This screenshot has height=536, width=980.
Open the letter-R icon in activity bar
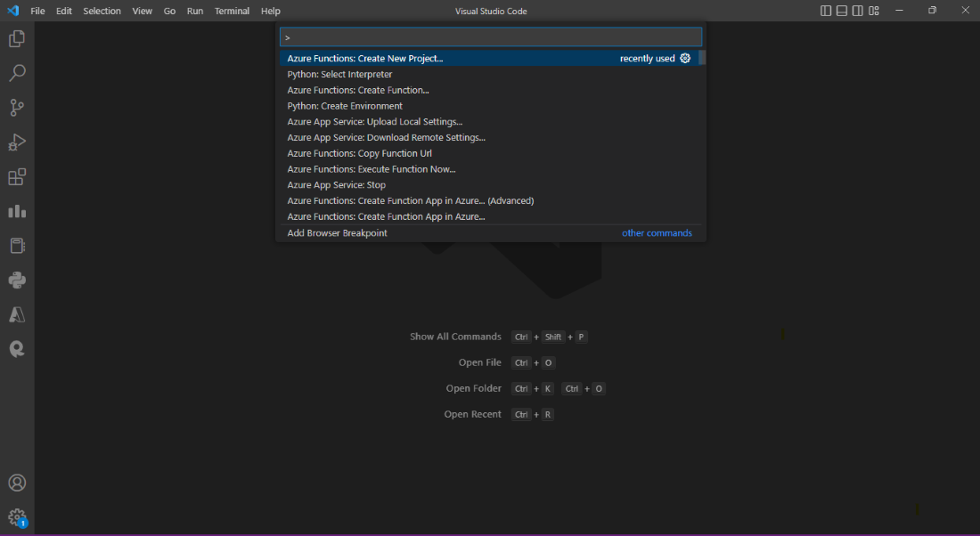coord(17,349)
